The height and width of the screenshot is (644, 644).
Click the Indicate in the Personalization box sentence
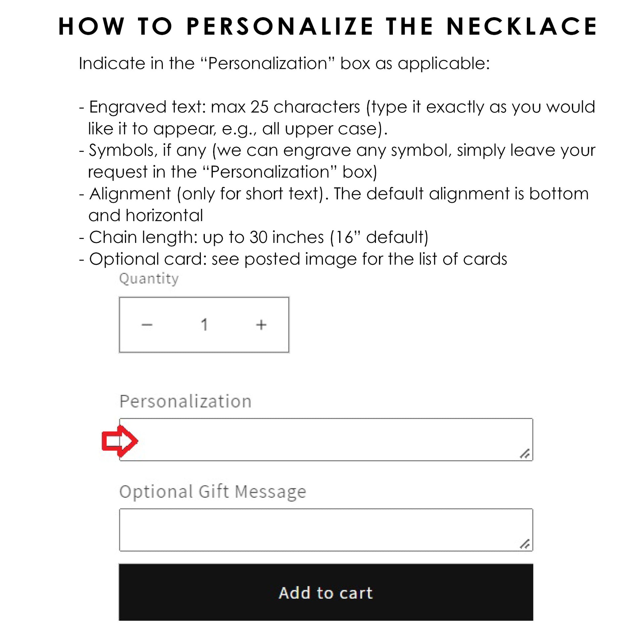[284, 63]
